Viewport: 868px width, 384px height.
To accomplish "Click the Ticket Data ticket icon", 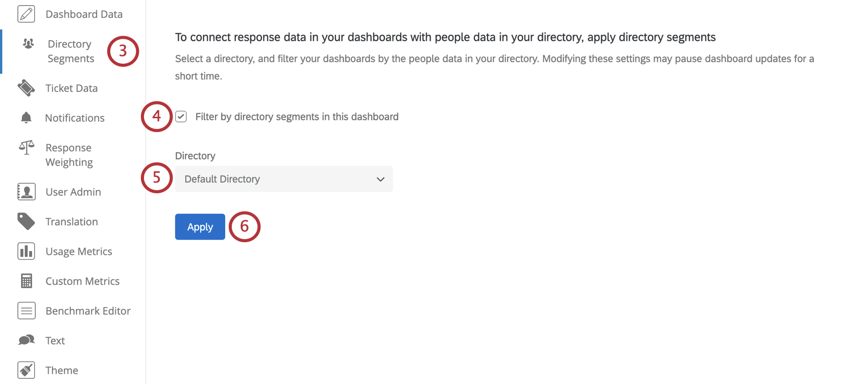I will [26, 88].
